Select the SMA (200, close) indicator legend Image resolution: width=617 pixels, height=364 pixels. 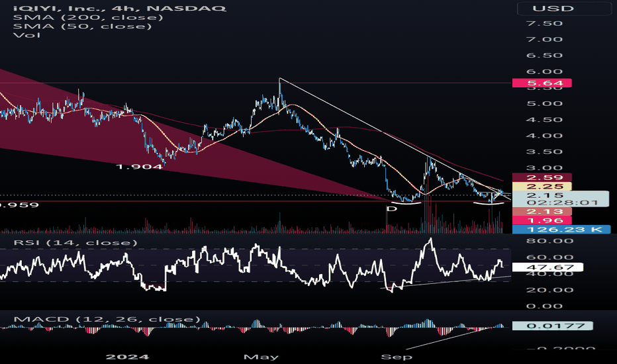[x=88, y=17]
